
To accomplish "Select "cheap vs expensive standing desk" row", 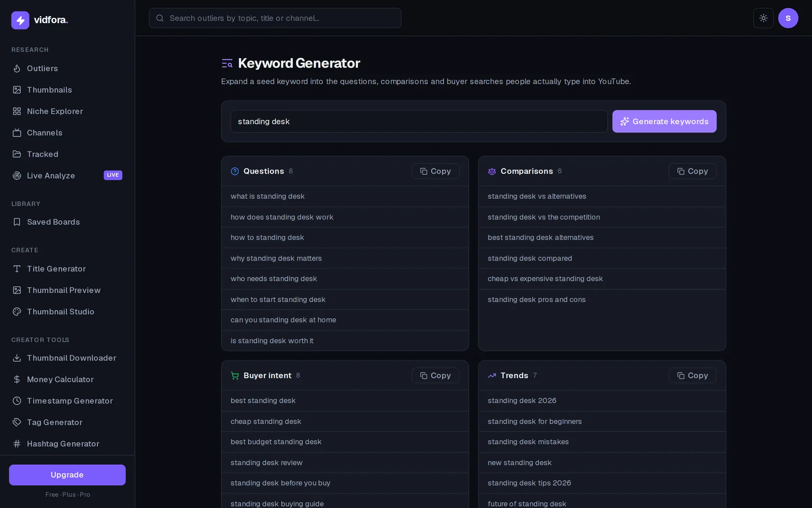I will (602, 279).
